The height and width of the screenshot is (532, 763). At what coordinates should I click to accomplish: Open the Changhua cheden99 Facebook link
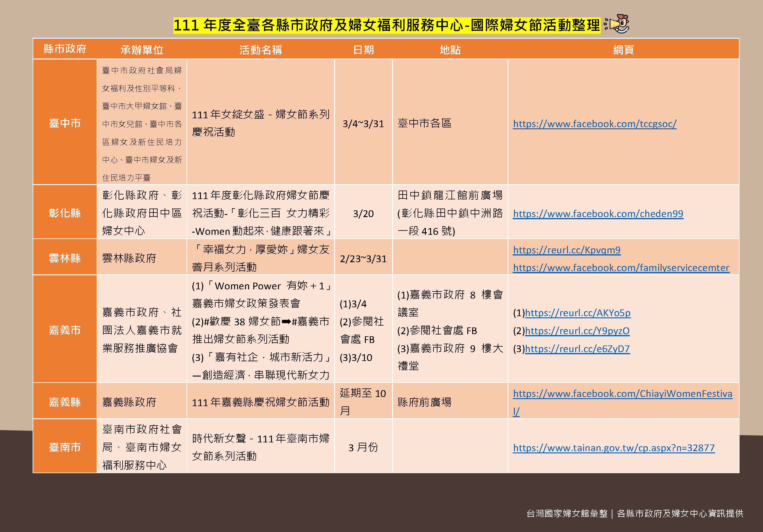[598, 214]
